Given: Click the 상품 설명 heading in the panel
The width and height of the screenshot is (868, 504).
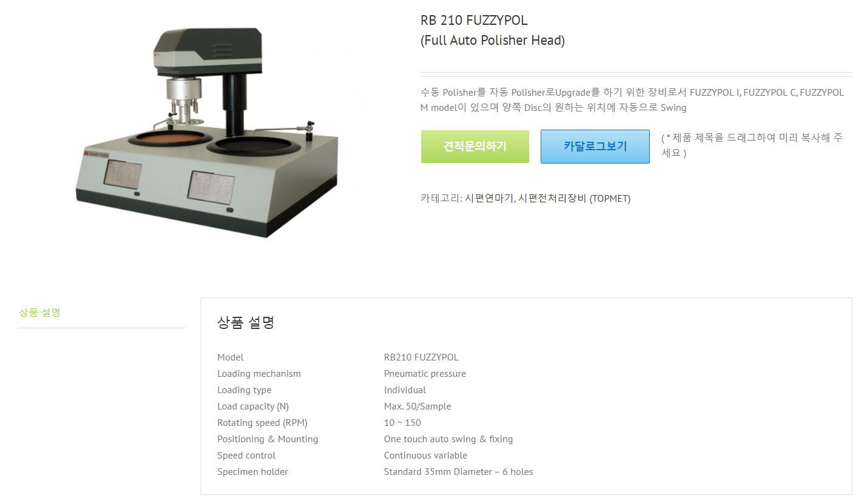Looking at the screenshot, I should click(x=246, y=322).
